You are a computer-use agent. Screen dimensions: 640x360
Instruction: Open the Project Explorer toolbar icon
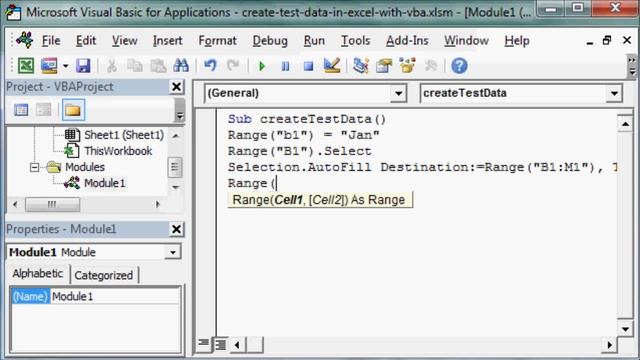tap(361, 66)
